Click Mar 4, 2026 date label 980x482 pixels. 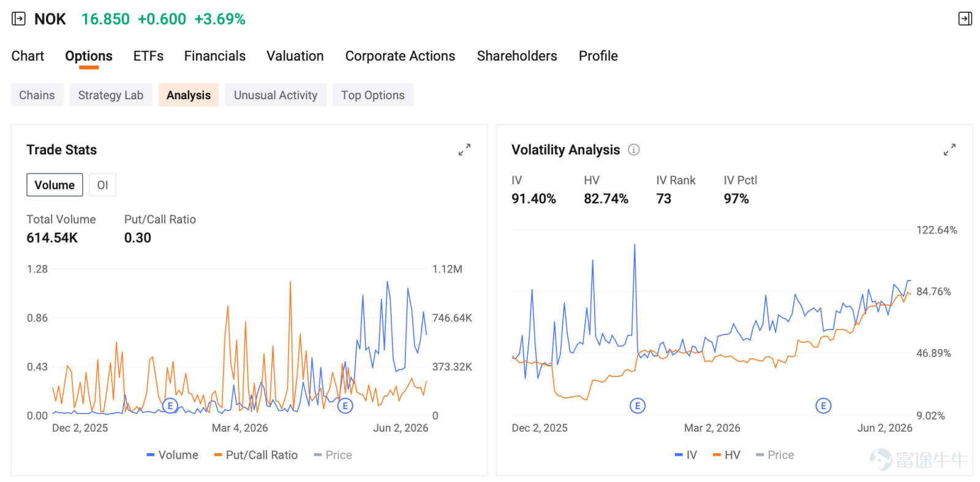pos(240,427)
